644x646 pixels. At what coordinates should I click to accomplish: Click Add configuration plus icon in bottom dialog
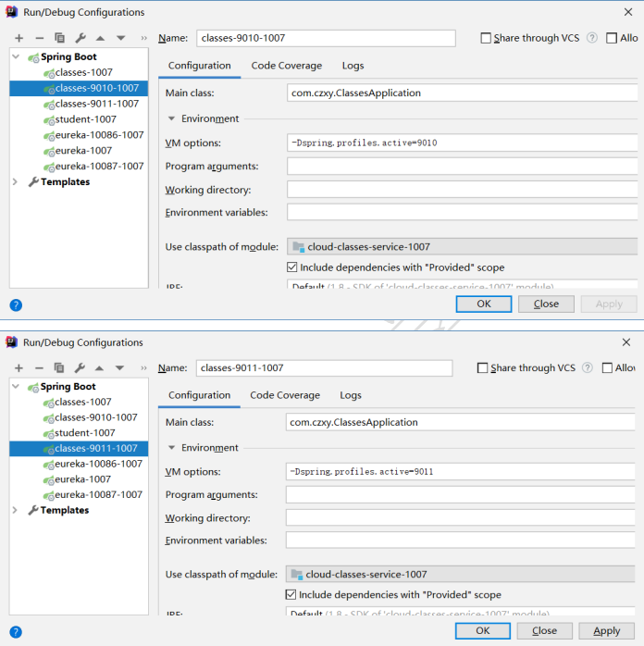[19, 368]
